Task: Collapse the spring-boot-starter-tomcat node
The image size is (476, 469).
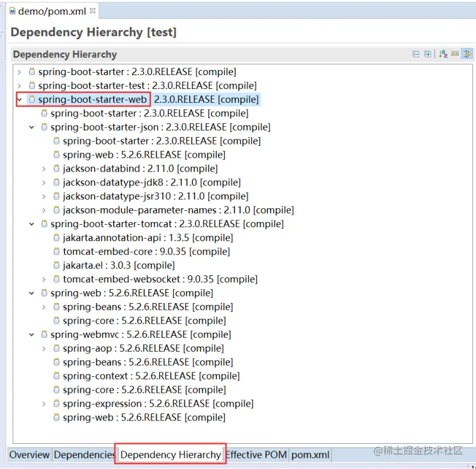Action: (x=32, y=224)
